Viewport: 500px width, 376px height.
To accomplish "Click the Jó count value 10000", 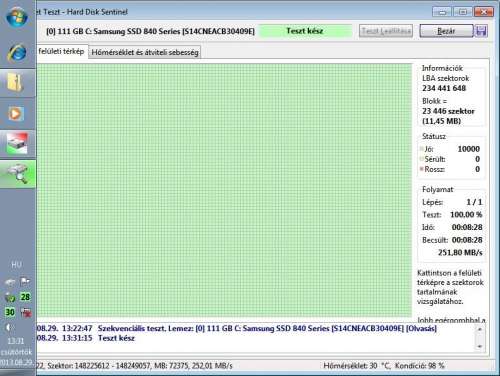I will (x=468, y=149).
